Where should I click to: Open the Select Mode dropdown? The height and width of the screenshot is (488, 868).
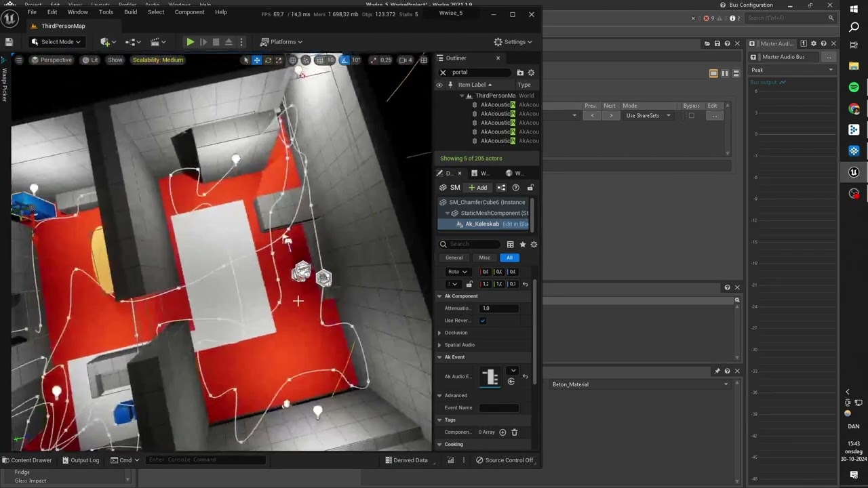tap(56, 42)
